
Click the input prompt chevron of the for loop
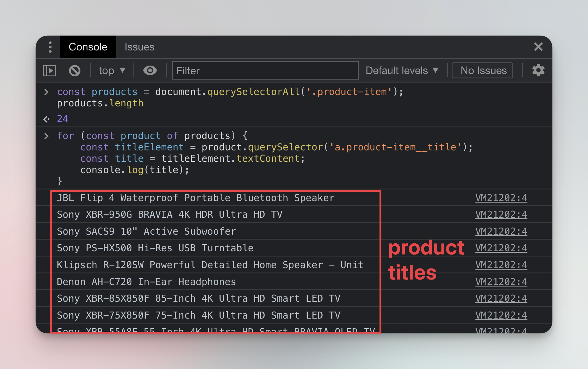[46, 136]
